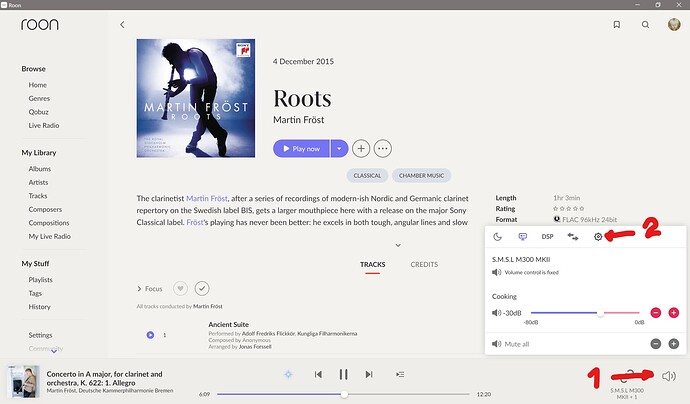This screenshot has height=404, width=690.
Task: Open the sleep timer moon icon
Action: [x=497, y=237]
